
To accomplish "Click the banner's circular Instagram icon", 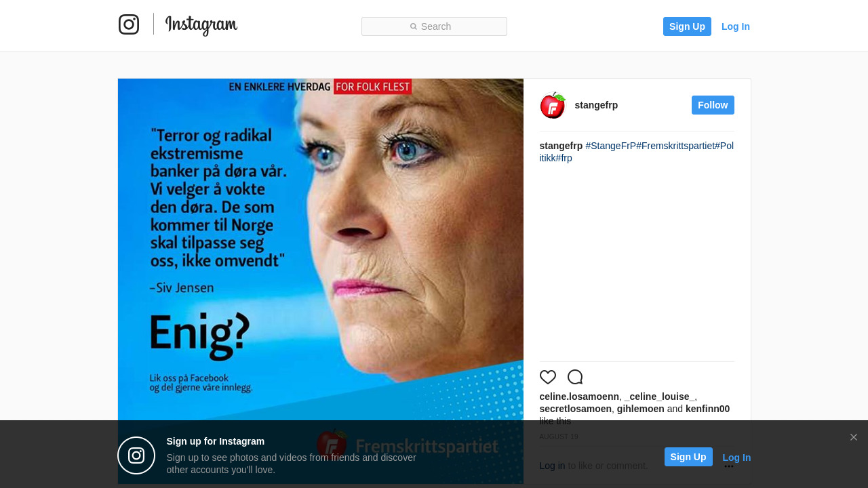I will click(136, 455).
